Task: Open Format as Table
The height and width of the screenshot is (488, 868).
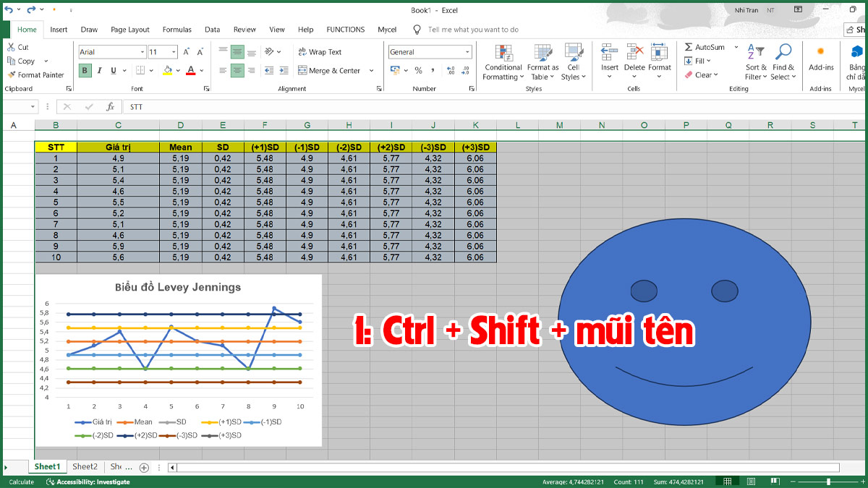Action: pyautogui.click(x=542, y=61)
